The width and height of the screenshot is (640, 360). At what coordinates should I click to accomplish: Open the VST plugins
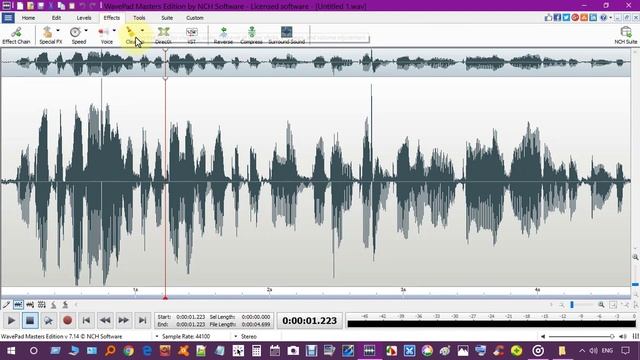[191, 35]
